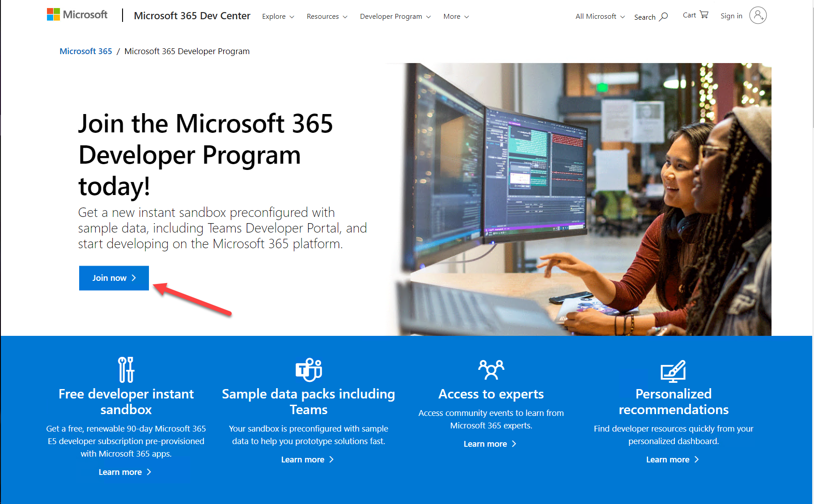Viewport: 814px width, 504px height.
Task: Click the Sign in avatar icon
Action: tap(758, 16)
